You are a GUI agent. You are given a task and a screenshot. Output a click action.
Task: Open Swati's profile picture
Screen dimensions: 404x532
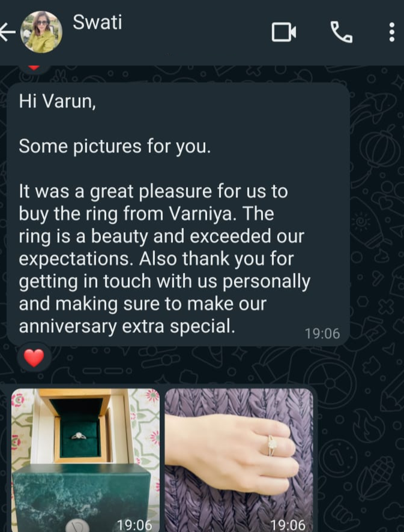point(41,32)
